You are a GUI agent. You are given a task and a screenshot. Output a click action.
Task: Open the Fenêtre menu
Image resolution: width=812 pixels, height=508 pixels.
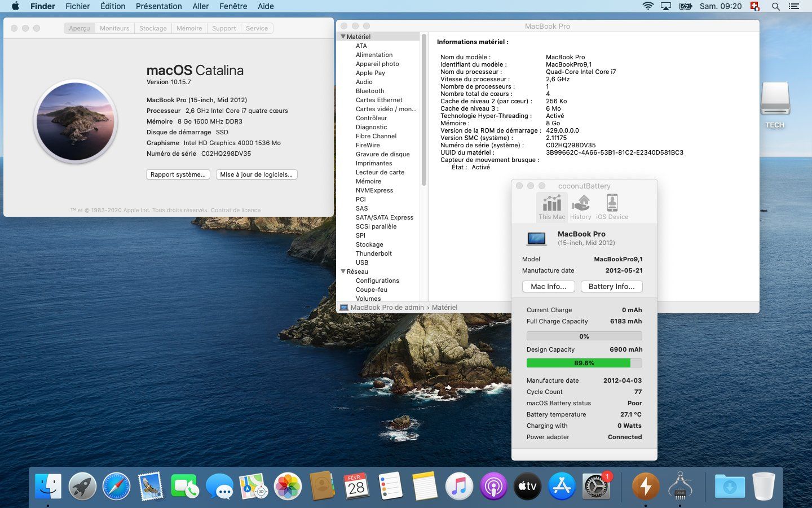coord(233,6)
